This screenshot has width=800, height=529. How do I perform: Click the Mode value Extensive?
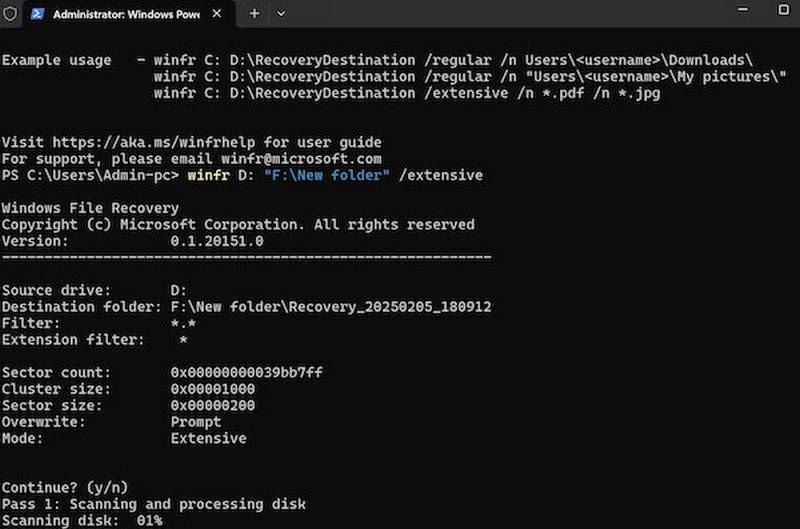[208, 438]
